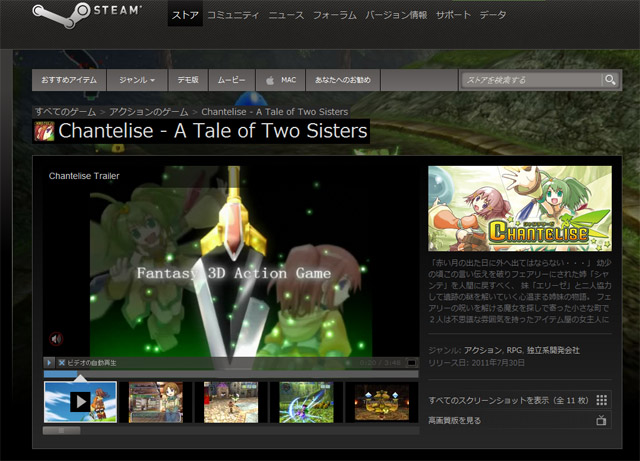Click the Chantelise game icon beside title

(44, 131)
